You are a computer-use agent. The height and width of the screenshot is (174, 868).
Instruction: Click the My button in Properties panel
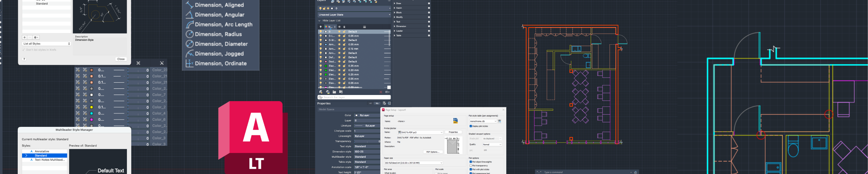377,103
